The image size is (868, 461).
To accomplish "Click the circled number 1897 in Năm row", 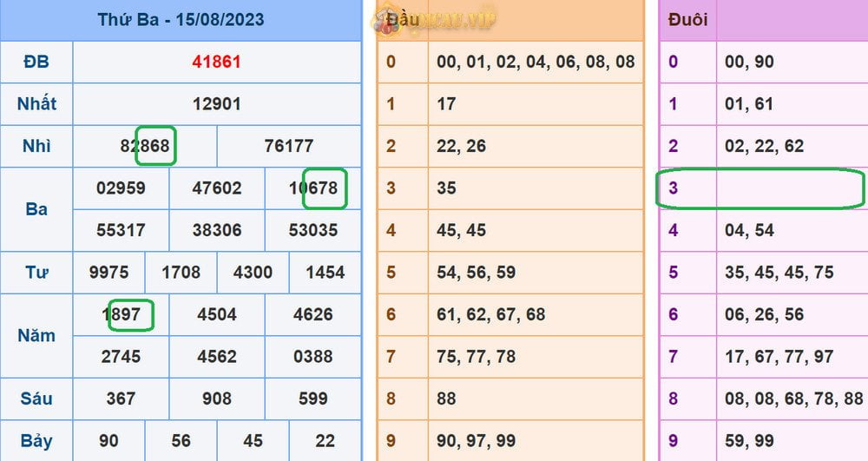I will pos(121,314).
